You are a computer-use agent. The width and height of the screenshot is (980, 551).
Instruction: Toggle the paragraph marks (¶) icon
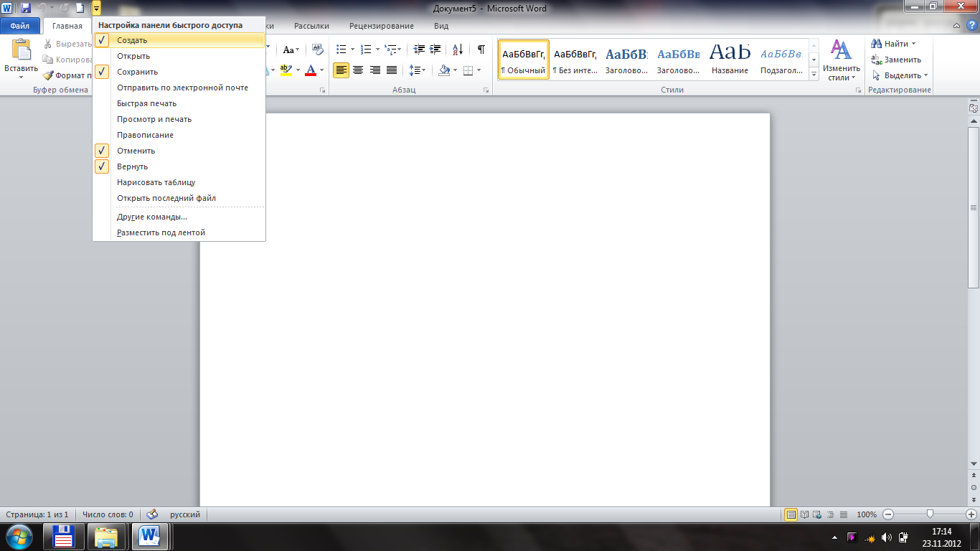point(481,50)
